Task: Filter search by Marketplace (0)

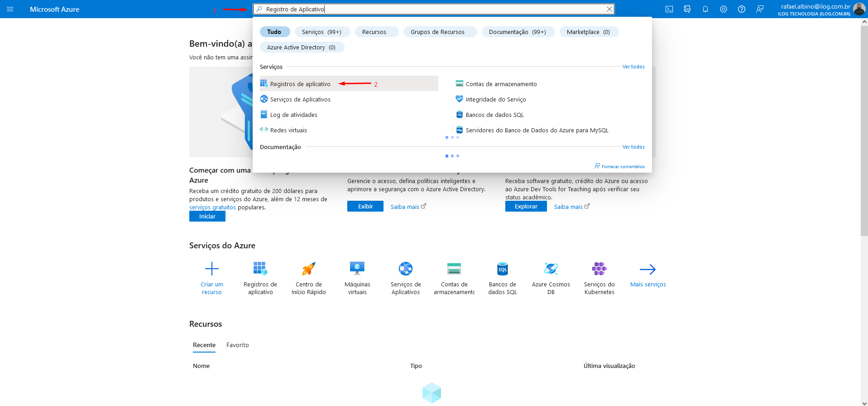Action: click(x=589, y=32)
